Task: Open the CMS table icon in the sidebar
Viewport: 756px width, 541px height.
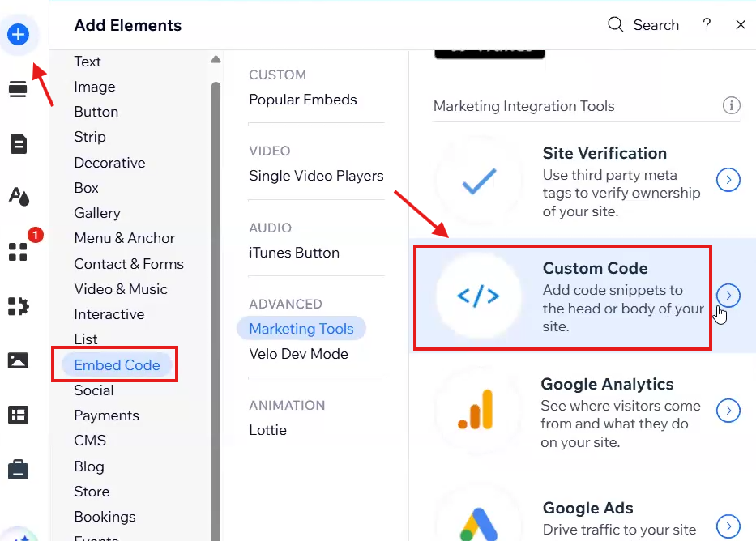Action: pyautogui.click(x=18, y=415)
